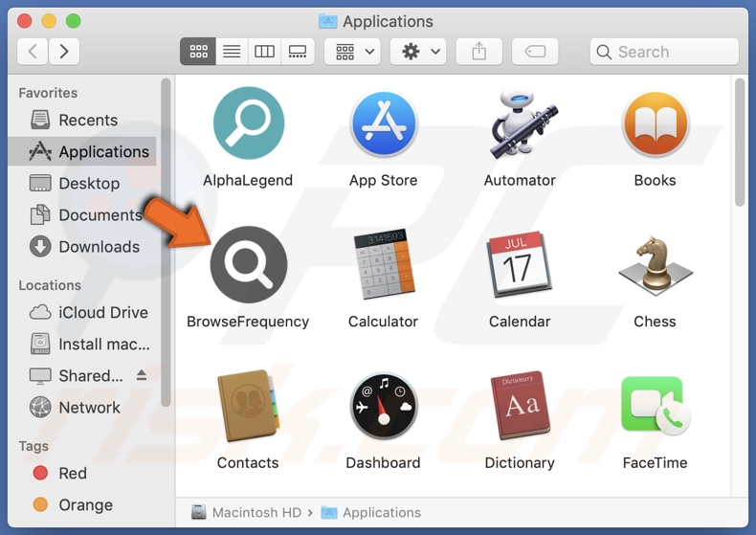Select the FaceTime app icon

pos(656,406)
